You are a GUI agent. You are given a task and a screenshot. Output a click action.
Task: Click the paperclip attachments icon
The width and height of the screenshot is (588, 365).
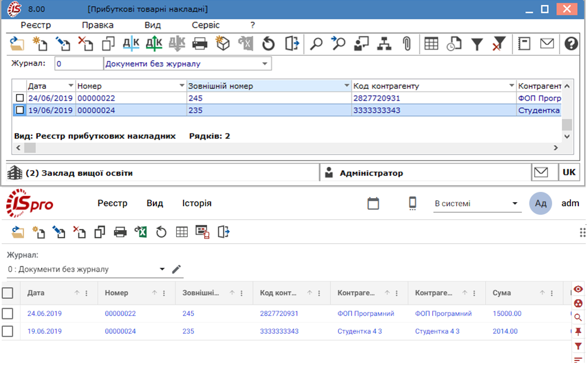(407, 44)
